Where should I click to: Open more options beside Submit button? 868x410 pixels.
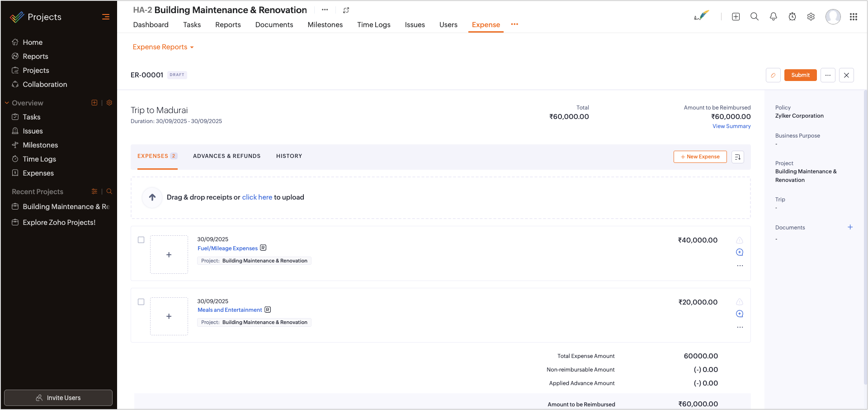(x=828, y=75)
